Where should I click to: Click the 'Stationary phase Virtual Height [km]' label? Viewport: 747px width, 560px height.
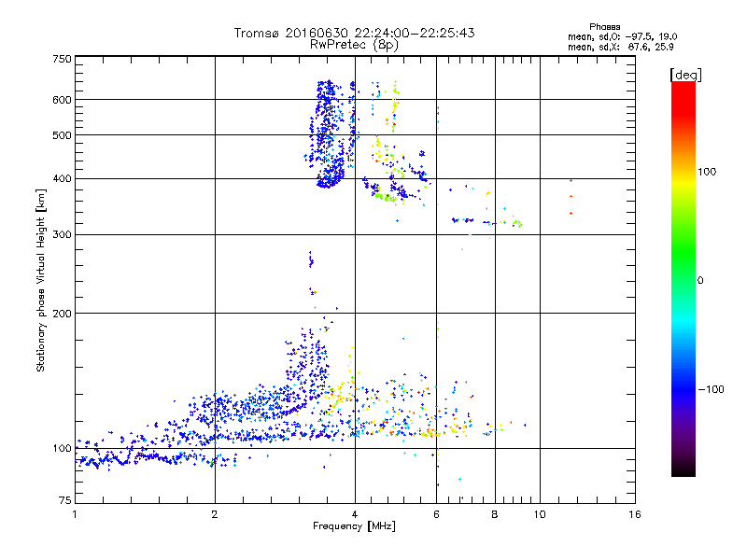40,280
